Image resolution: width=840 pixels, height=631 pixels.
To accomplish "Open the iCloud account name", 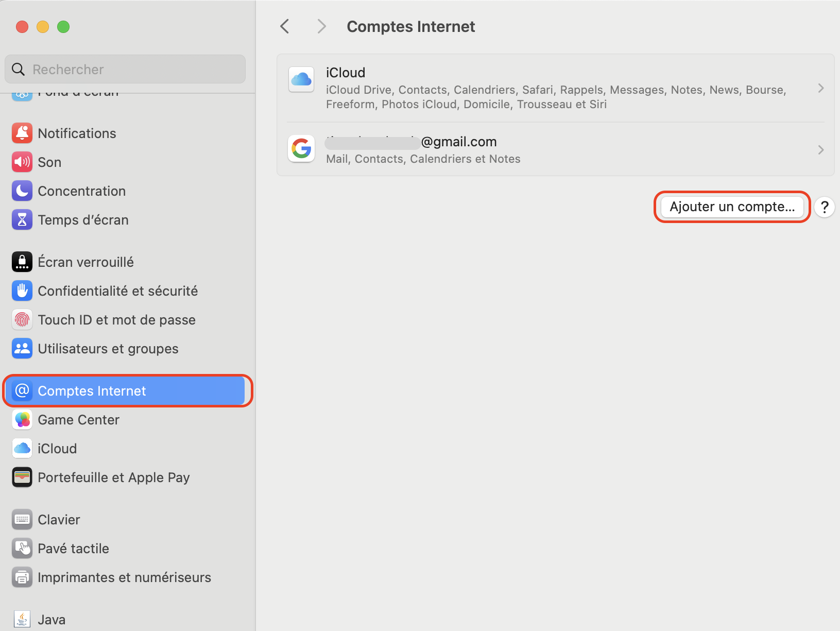I will pos(346,73).
